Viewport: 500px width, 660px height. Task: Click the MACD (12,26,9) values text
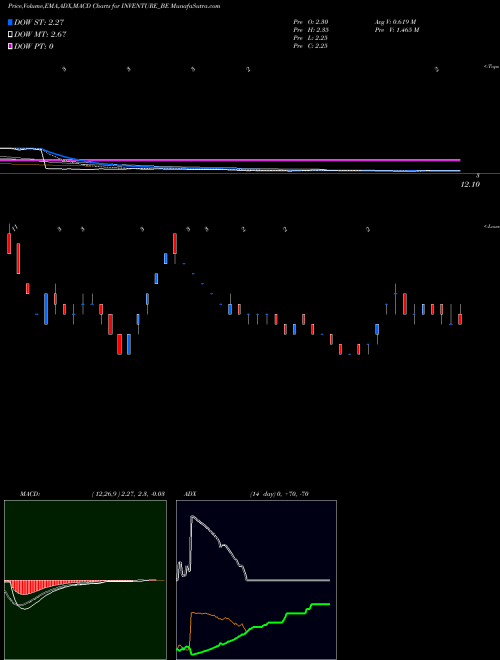pyautogui.click(x=128, y=494)
